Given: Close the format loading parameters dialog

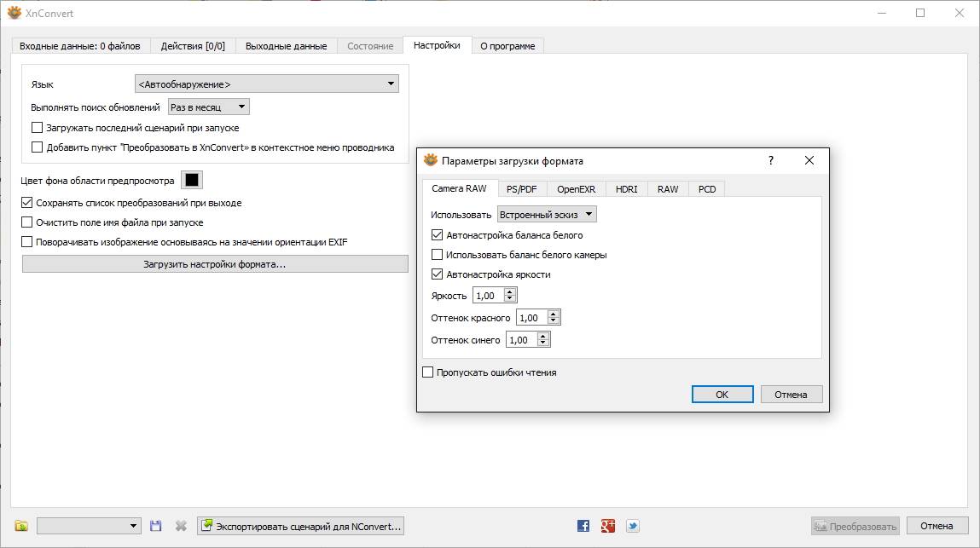Looking at the screenshot, I should point(809,160).
